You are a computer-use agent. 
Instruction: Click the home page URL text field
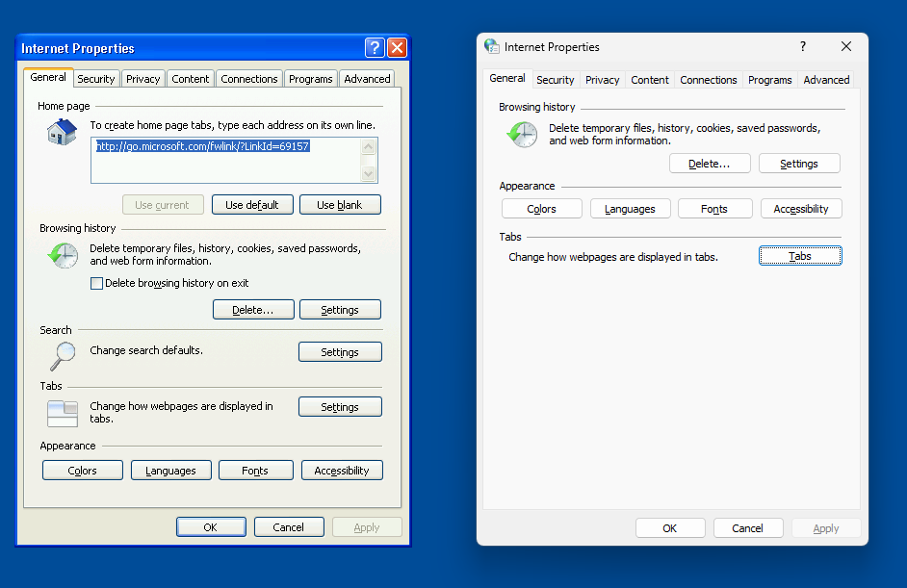(x=224, y=160)
